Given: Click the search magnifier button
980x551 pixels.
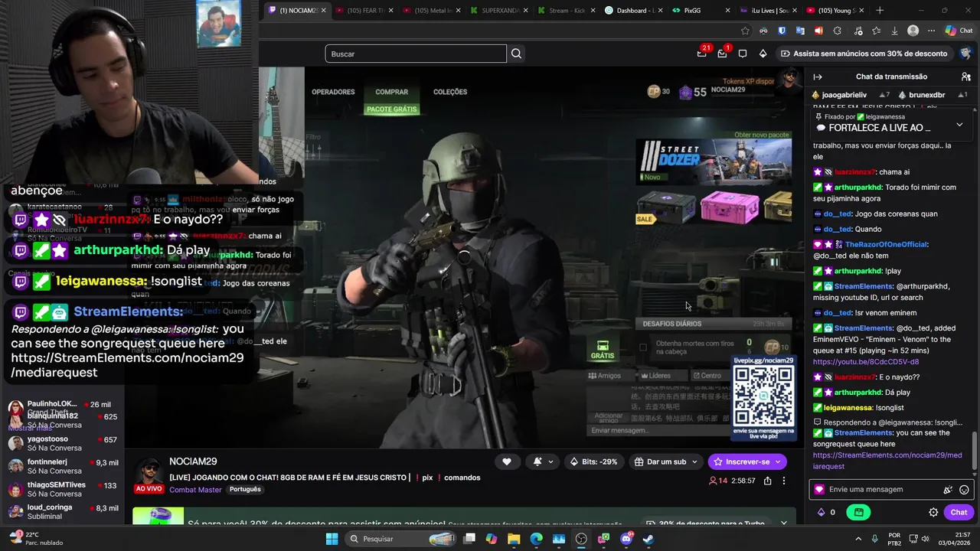Looking at the screenshot, I should pyautogui.click(x=517, y=54).
